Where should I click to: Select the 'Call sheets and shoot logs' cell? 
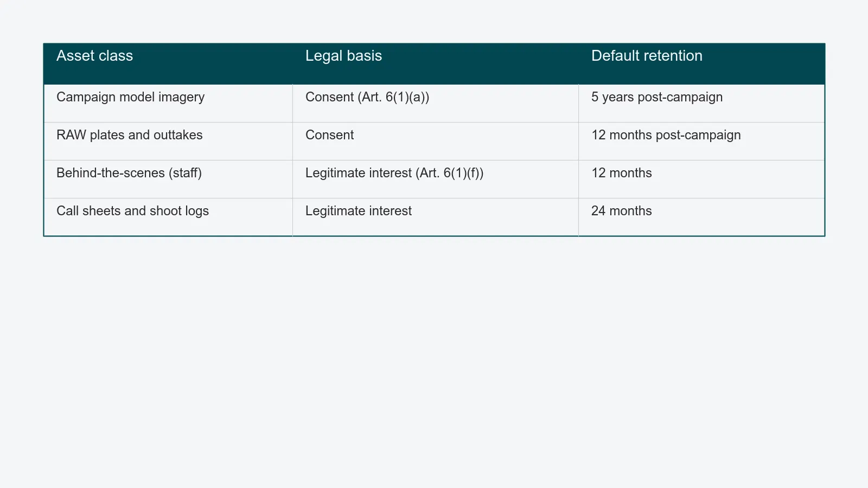[168, 217]
